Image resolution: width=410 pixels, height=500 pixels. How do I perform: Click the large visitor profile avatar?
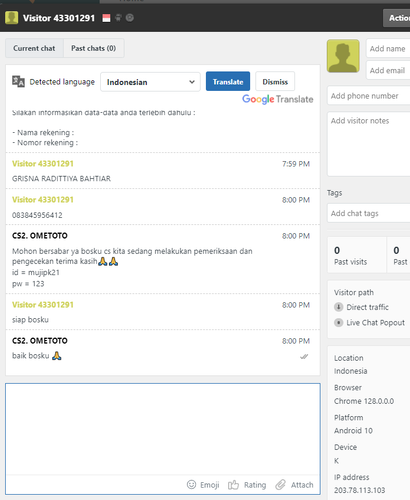coord(343,56)
